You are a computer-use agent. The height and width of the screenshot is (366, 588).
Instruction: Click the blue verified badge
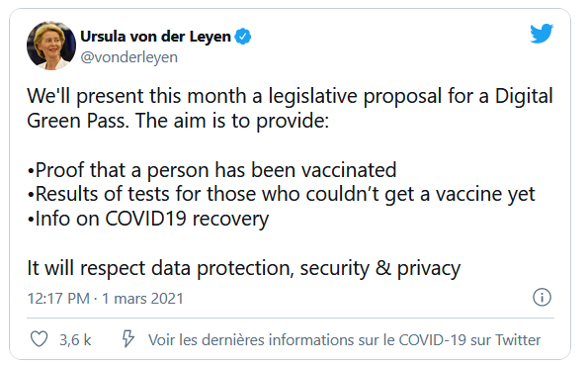point(243,37)
